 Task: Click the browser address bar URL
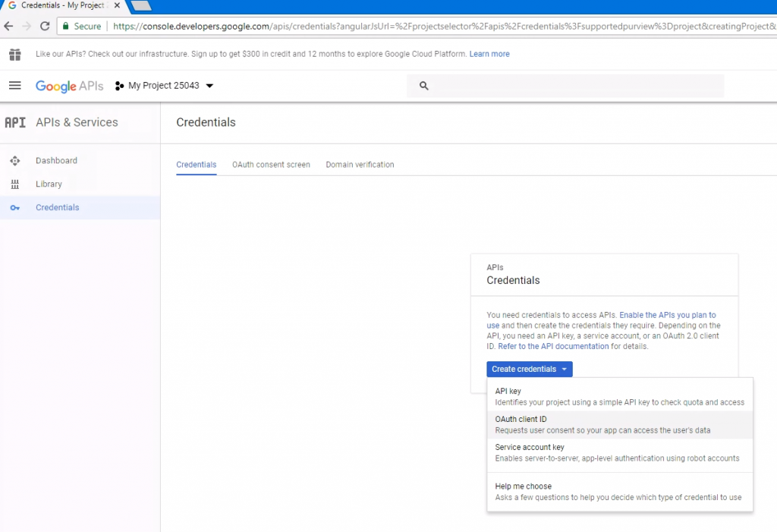(443, 27)
